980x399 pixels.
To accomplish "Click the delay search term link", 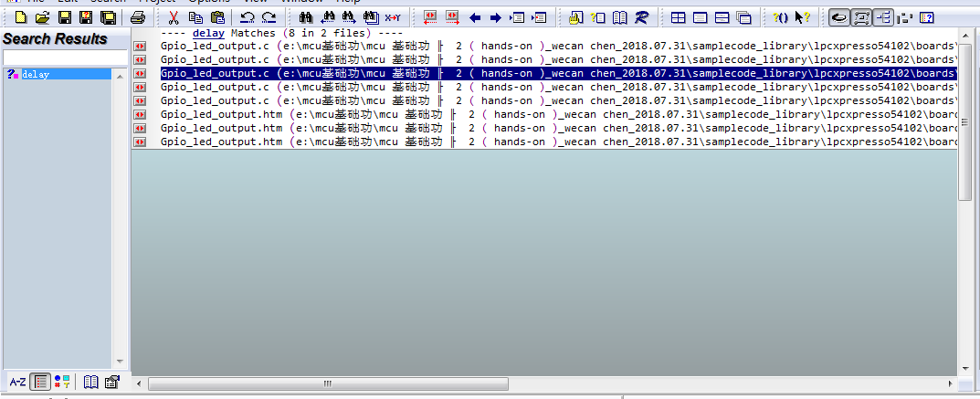I will coord(208,33).
